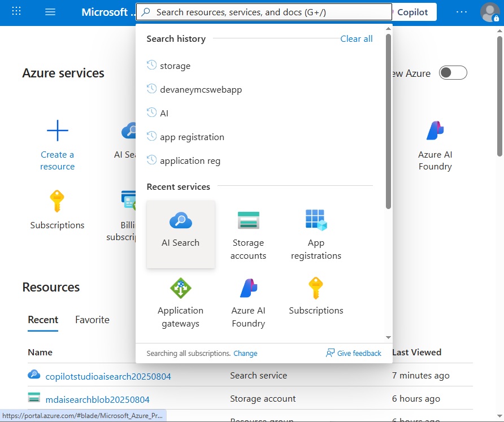This screenshot has height=422, width=504.
Task: Click the Create a resource link text
Action: click(x=58, y=160)
